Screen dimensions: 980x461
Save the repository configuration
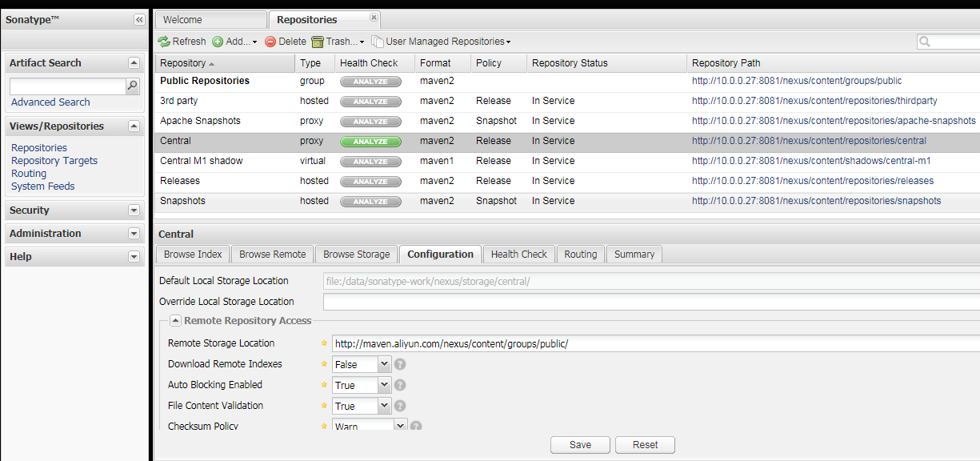580,445
